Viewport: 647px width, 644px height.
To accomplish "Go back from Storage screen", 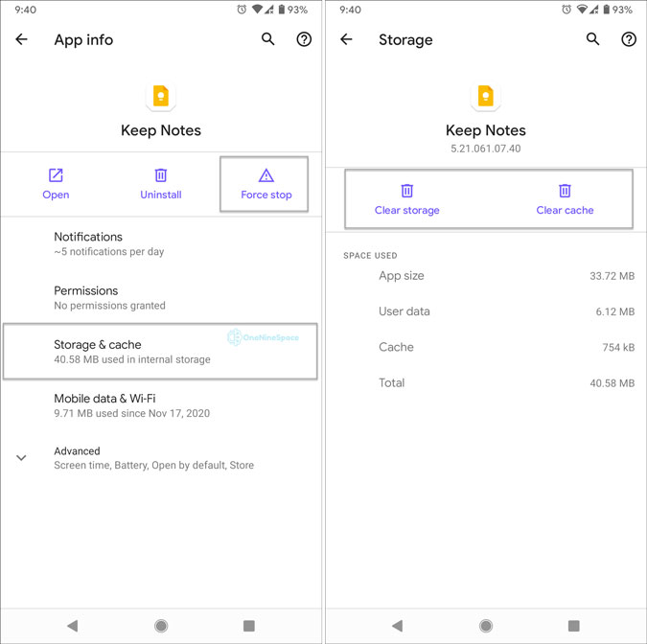I will coord(346,39).
